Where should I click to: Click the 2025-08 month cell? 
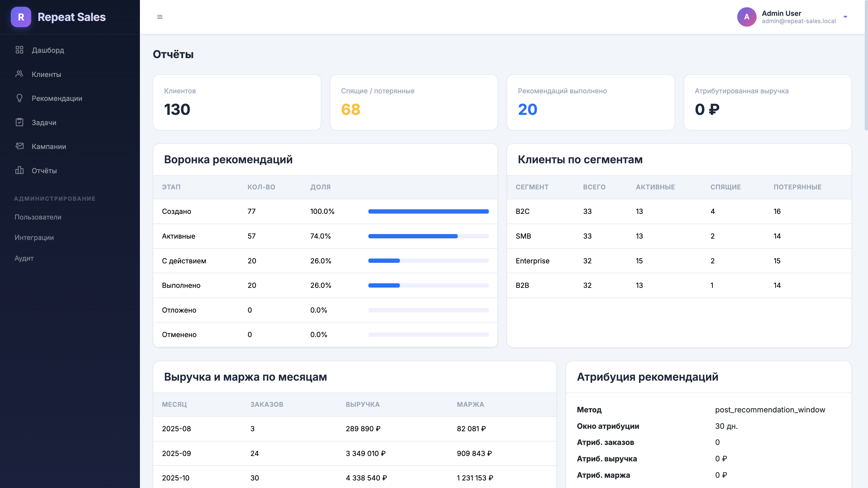(177, 429)
